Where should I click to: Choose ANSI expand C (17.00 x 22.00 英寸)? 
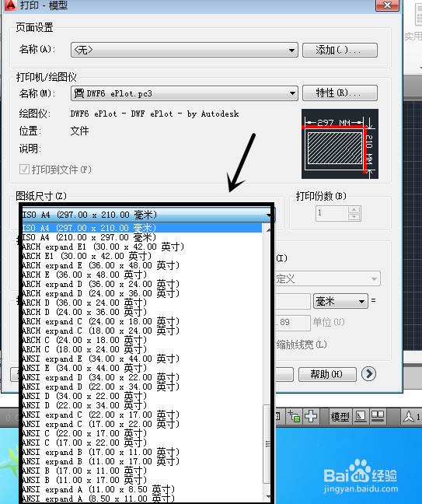click(142, 424)
